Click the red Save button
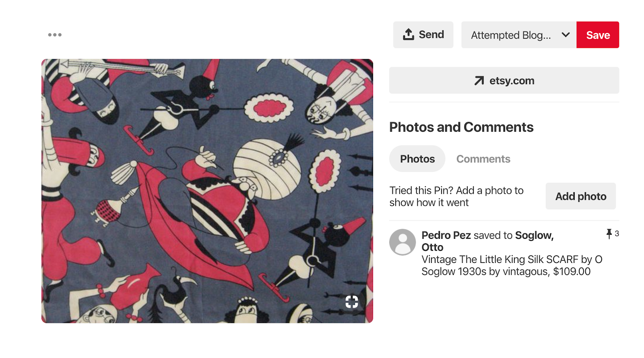This screenshot has height=358, width=644. pyautogui.click(x=598, y=35)
